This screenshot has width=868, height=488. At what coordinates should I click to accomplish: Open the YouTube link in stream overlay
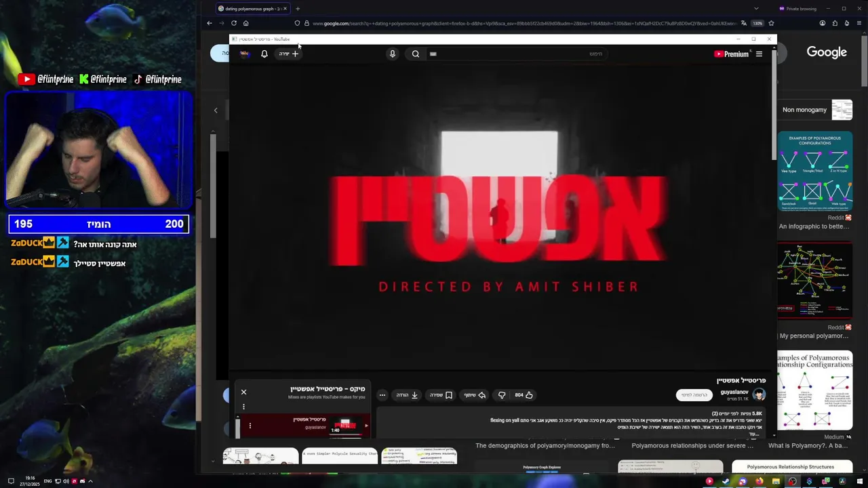46,79
